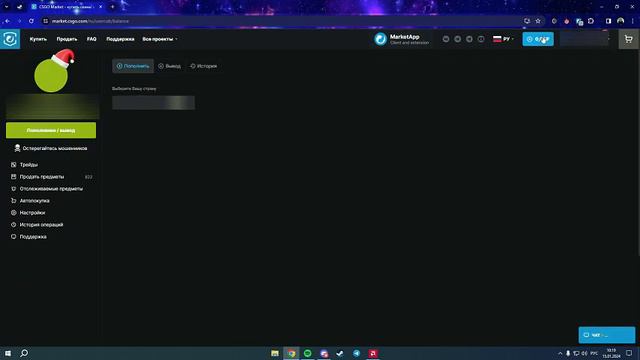Viewport: 640px width, 360px height.
Task: Switch to the История tab
Action: pyautogui.click(x=204, y=66)
